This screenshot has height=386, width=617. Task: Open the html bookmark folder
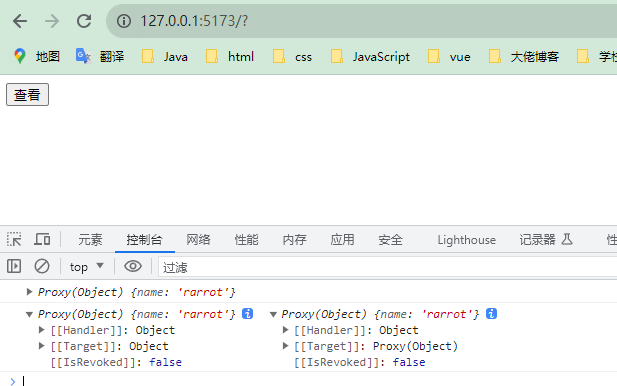click(x=230, y=56)
